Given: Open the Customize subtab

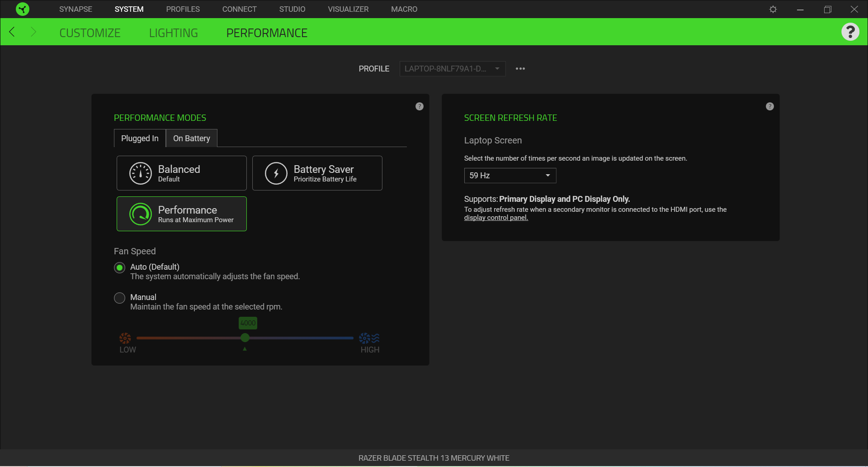Looking at the screenshot, I should coord(90,33).
